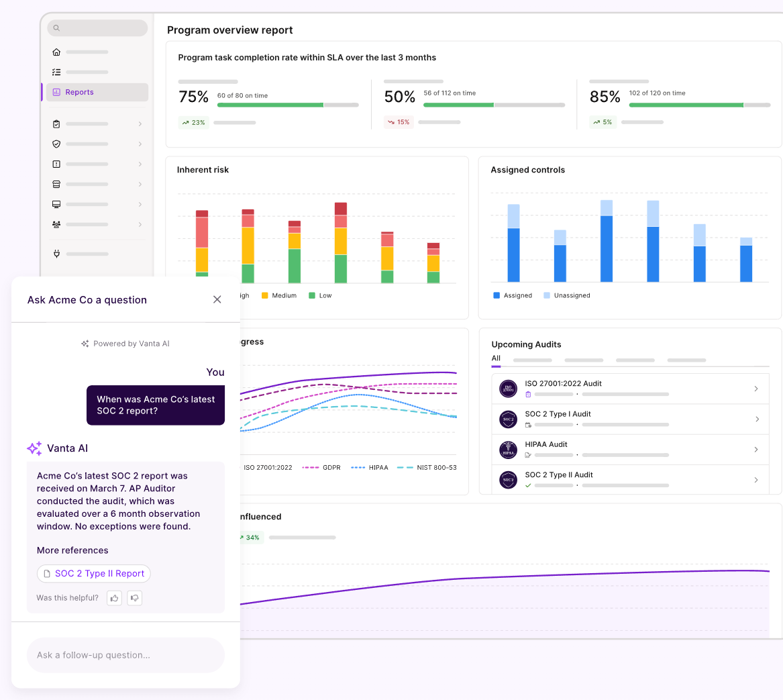Click the HIPAA badge icon
Screen dimensions: 783x700
pos(508,449)
